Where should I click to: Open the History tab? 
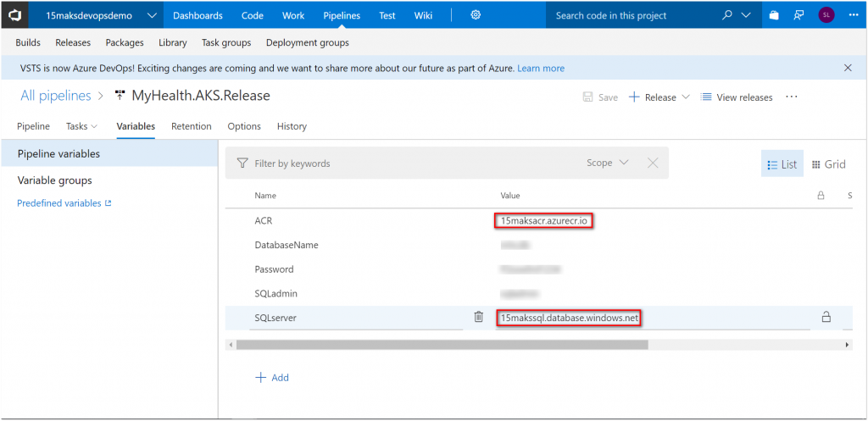(292, 127)
